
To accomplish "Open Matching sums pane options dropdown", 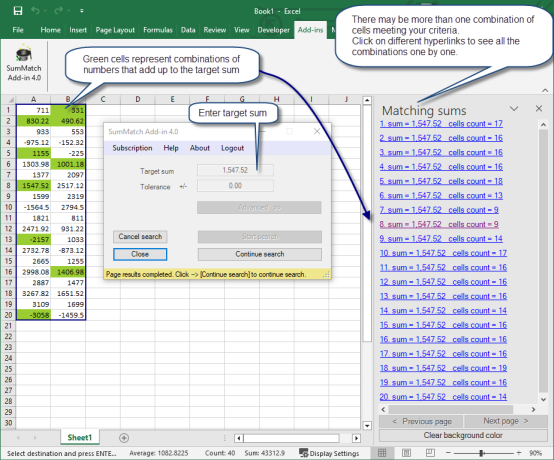I will (x=514, y=109).
